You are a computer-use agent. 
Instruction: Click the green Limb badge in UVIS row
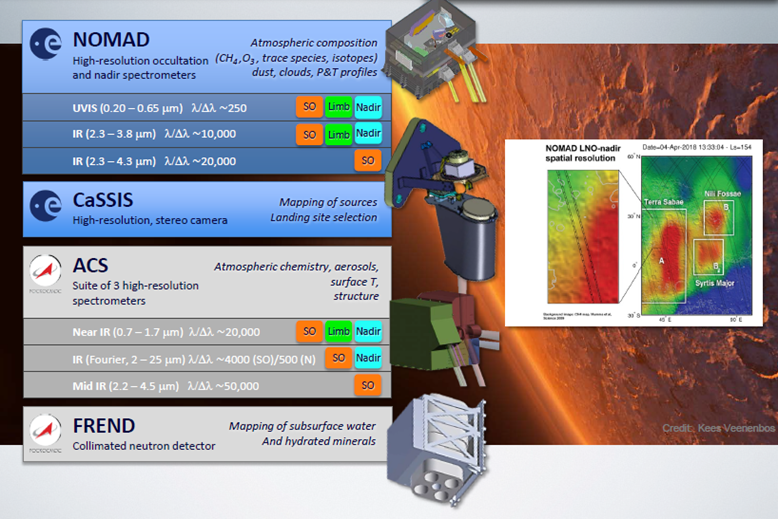(x=339, y=107)
